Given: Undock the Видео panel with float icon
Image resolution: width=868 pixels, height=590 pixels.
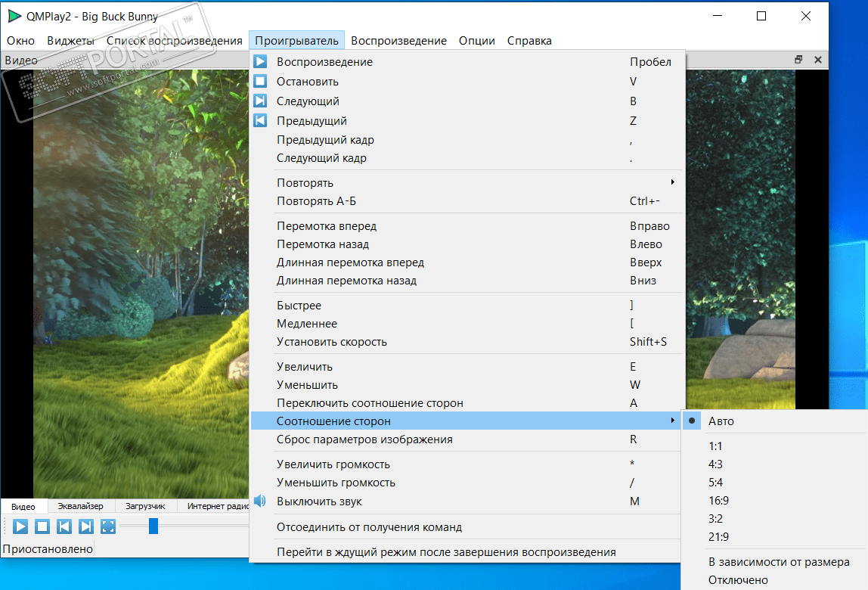Looking at the screenshot, I should click(x=798, y=59).
